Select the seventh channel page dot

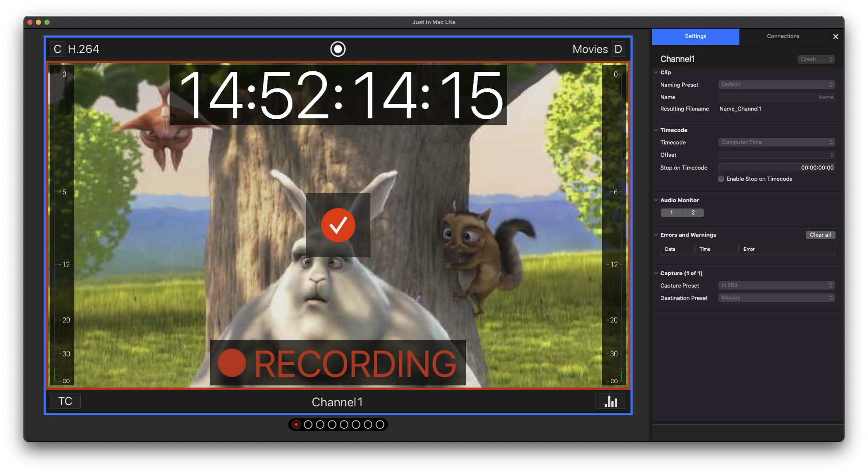pos(368,424)
